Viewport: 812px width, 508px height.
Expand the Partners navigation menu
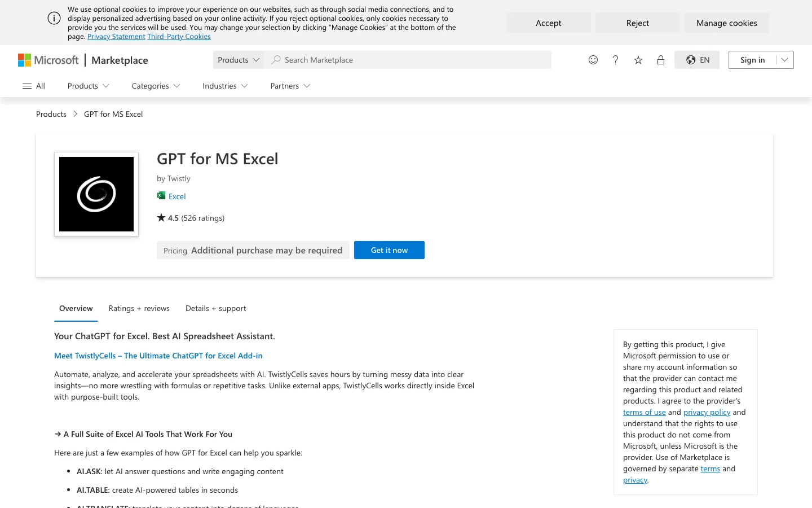pyautogui.click(x=290, y=86)
